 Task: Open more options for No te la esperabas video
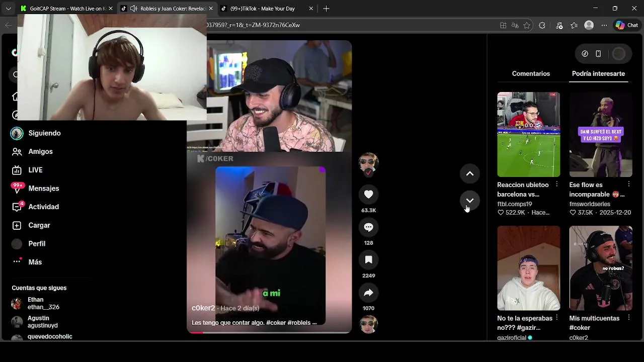click(556, 318)
